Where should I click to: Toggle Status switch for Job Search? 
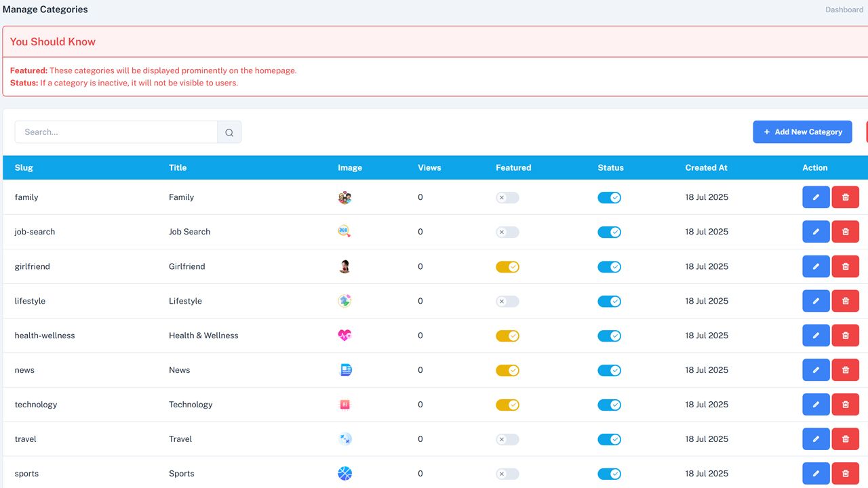609,232
